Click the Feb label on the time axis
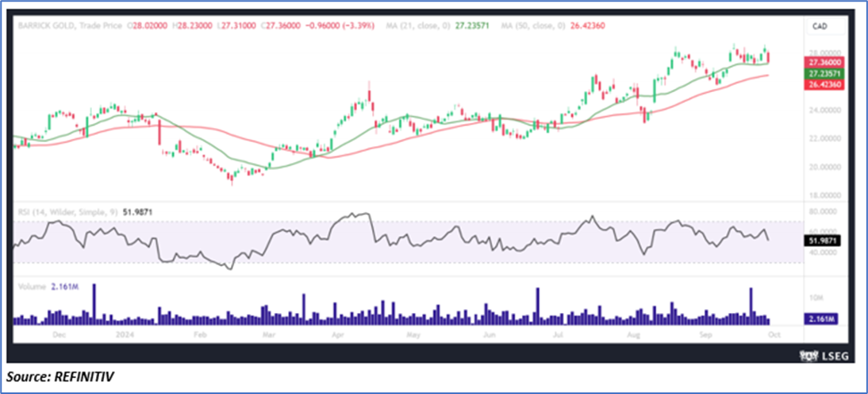Screen dimensions: 868x394 click(199, 335)
